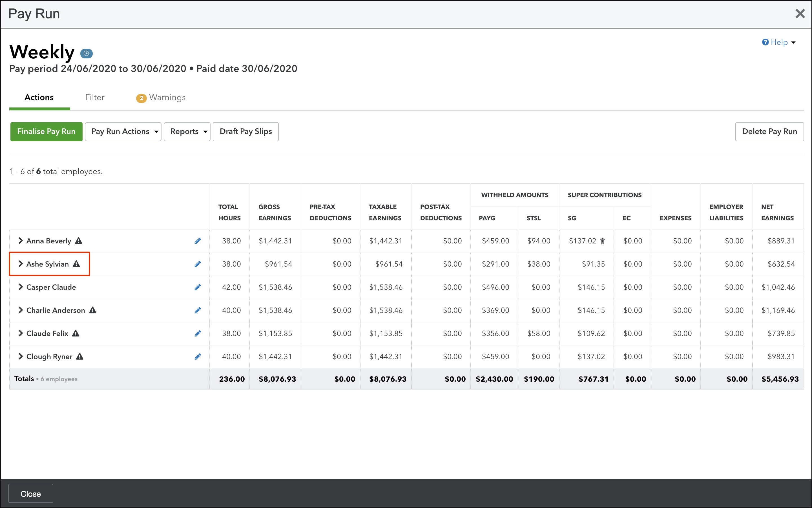This screenshot has height=508, width=812.
Task: Click the Close button in footer
Action: pyautogui.click(x=30, y=494)
